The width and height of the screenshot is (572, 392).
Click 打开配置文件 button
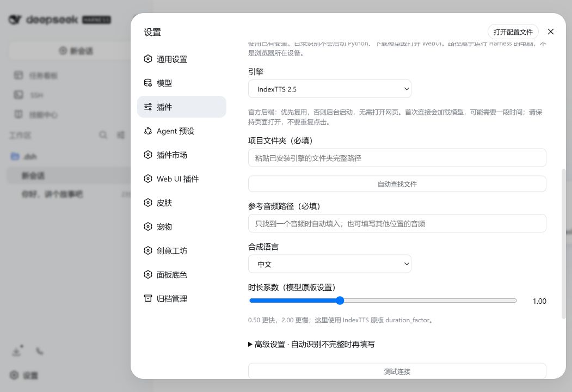pyautogui.click(x=513, y=32)
